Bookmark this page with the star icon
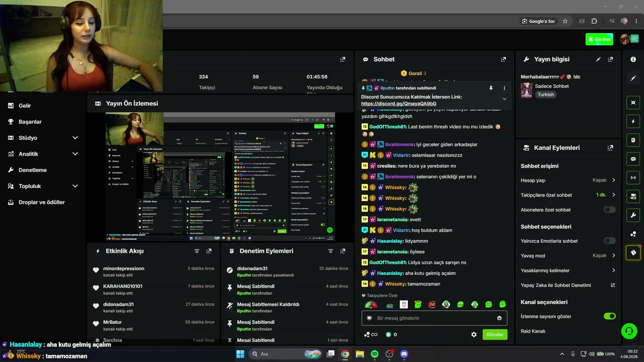This screenshot has height=362, width=644. (565, 21)
